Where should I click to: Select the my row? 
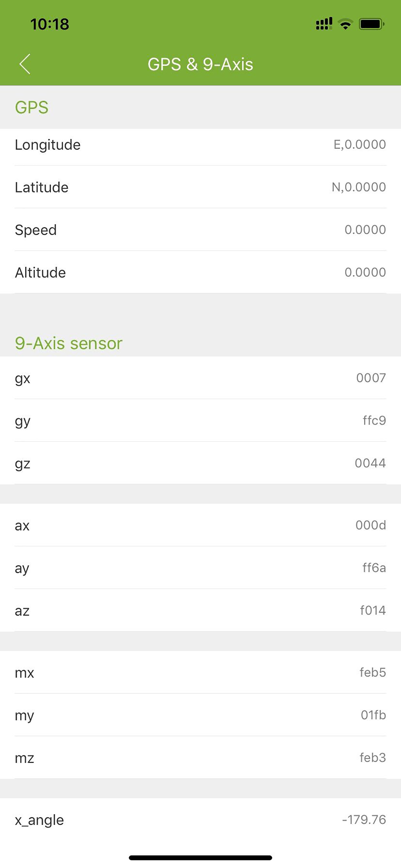[x=200, y=715]
